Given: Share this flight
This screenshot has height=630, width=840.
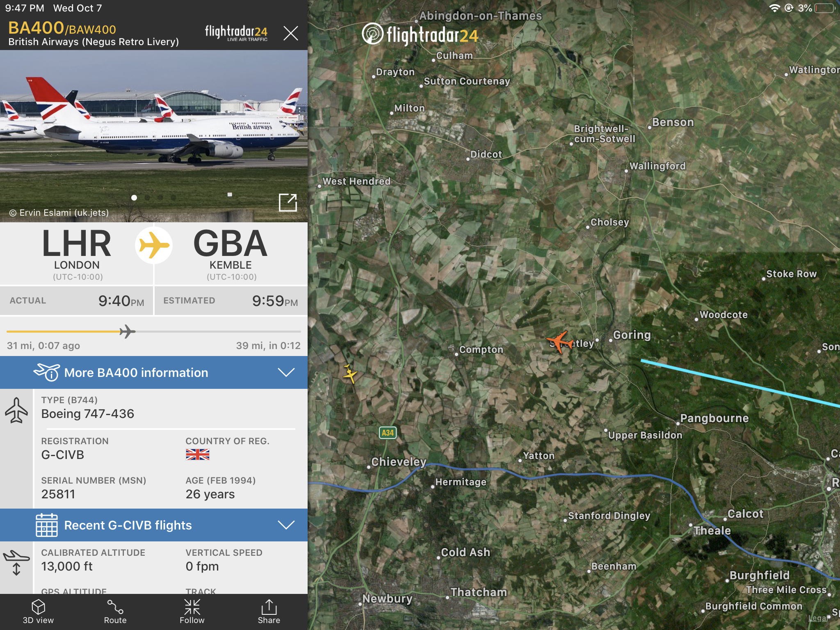Looking at the screenshot, I should [x=269, y=612].
